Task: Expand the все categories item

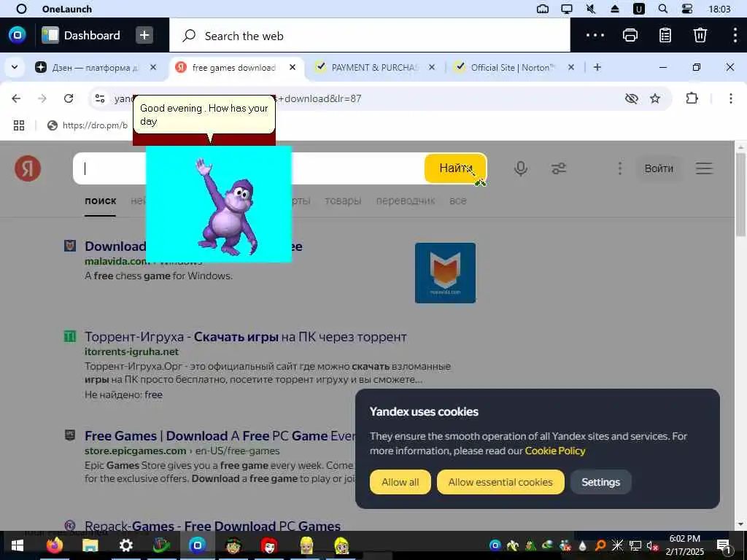Action: point(458,201)
